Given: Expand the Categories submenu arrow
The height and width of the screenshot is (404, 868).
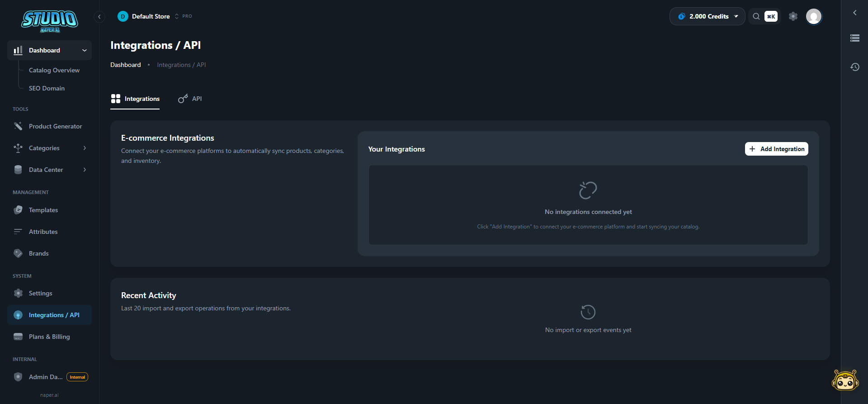Looking at the screenshot, I should pos(85,148).
